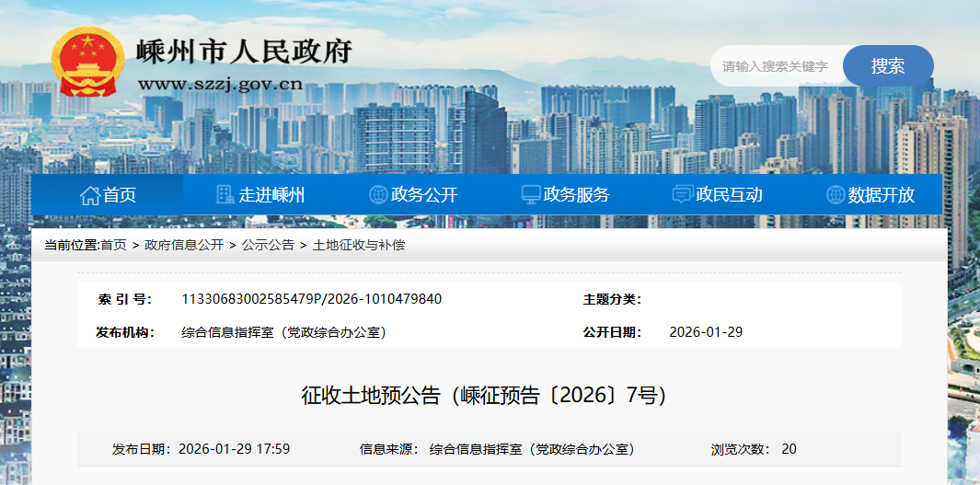
Task: Click the globe icon beside 政务公开
Action: 377,195
